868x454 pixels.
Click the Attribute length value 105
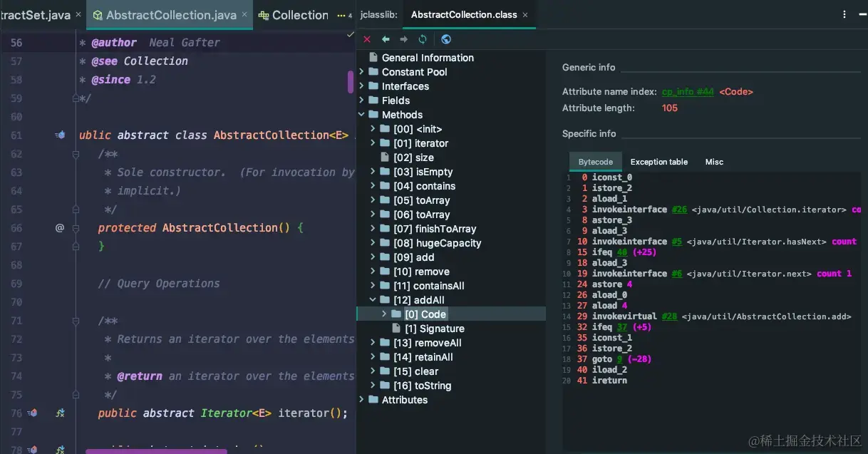pos(669,108)
